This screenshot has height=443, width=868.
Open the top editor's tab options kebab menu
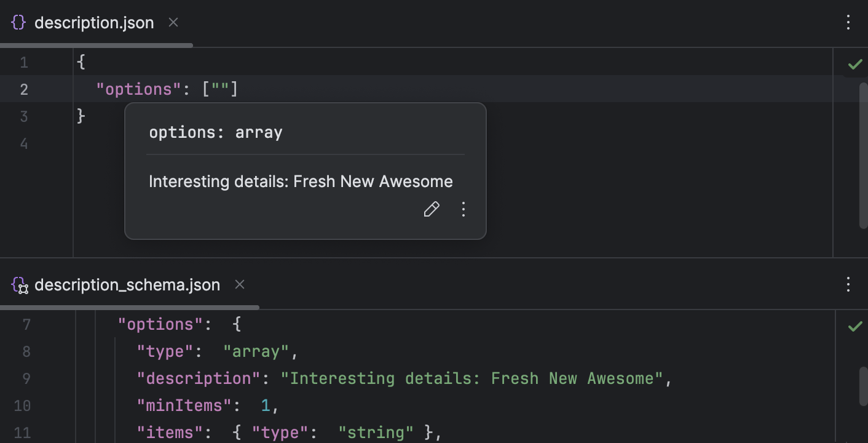848,22
